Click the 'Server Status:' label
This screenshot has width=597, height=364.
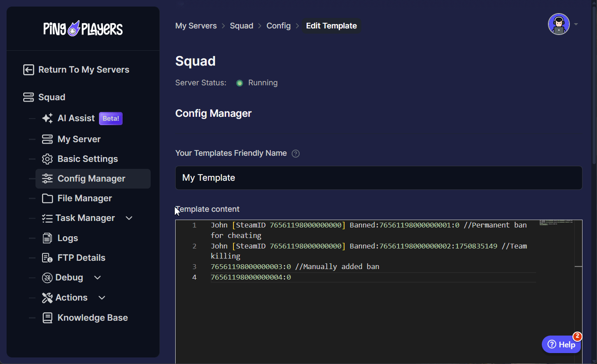(201, 83)
